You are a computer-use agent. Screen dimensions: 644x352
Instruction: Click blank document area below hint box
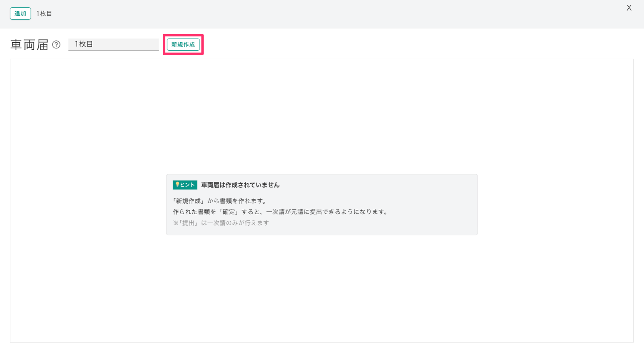tap(322, 288)
